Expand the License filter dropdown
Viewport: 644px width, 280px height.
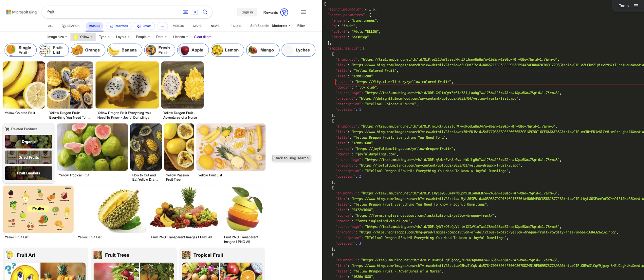[x=180, y=37]
